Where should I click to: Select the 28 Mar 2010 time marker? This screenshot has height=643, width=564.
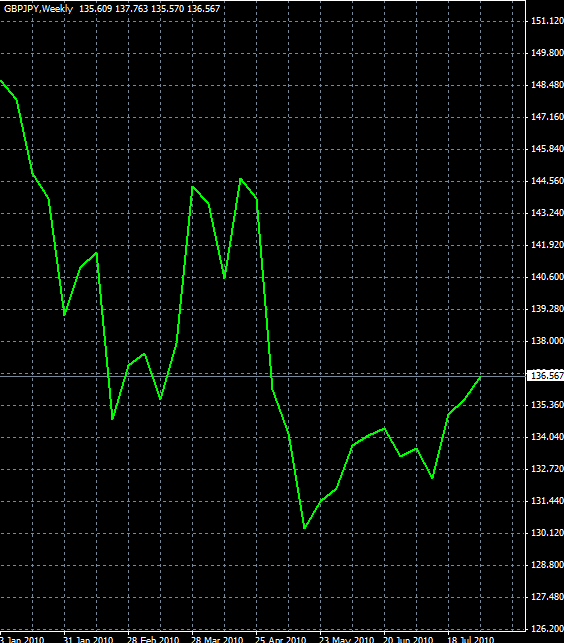click(x=217, y=639)
